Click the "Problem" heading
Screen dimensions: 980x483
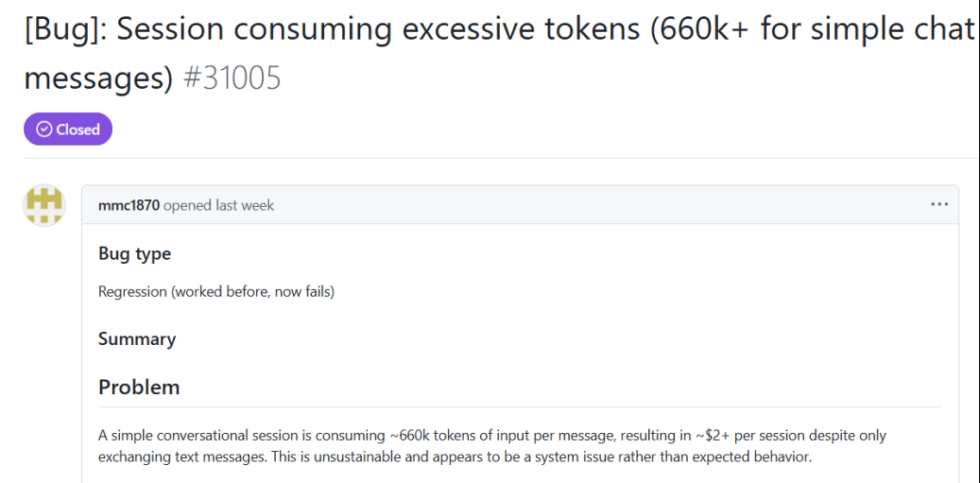pos(139,387)
